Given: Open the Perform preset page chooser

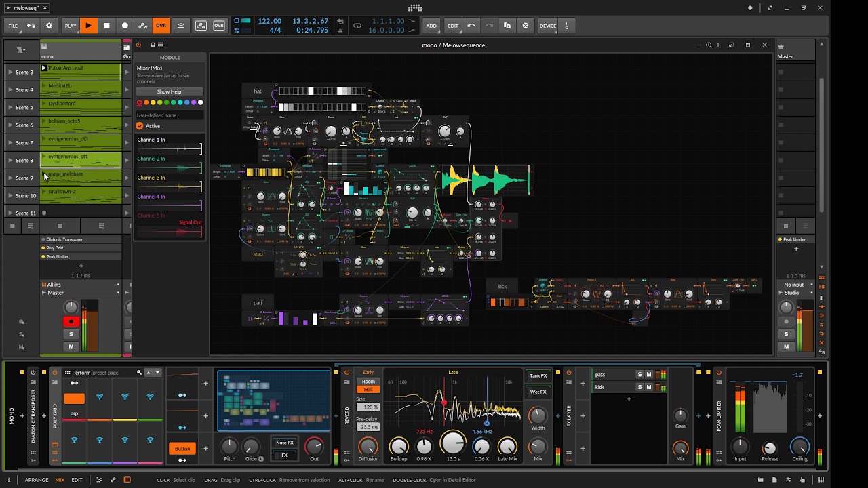Looking at the screenshot, I should (100, 373).
